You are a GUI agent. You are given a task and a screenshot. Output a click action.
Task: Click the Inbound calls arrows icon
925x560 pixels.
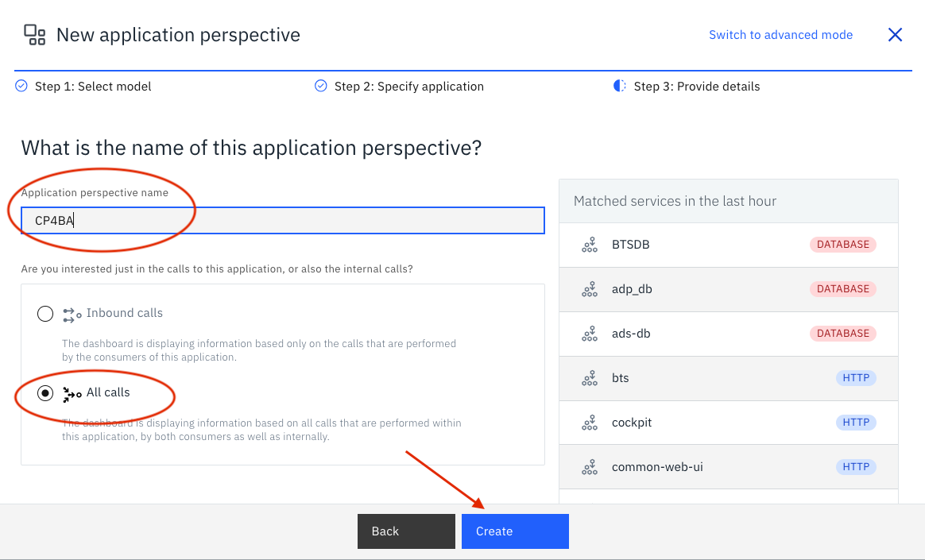72,315
